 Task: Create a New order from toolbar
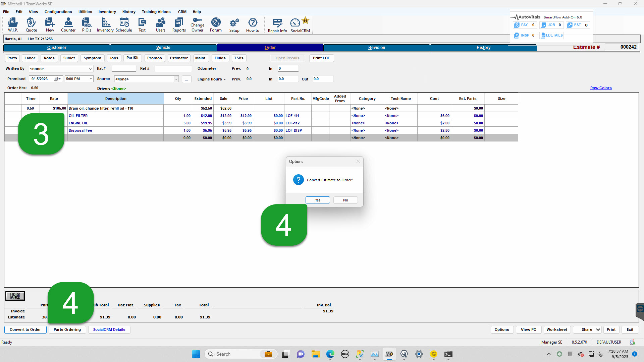pyautogui.click(x=50, y=25)
